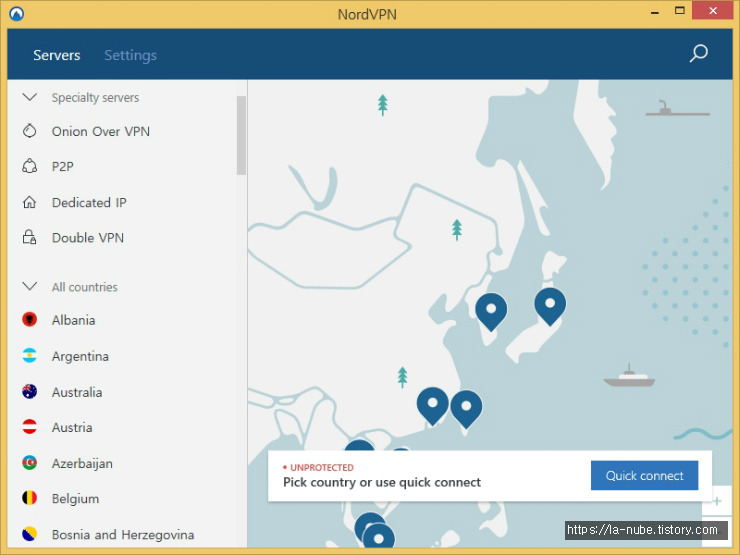This screenshot has width=740, height=555.
Task: Maximize the NordVPN window
Action: [680, 11]
